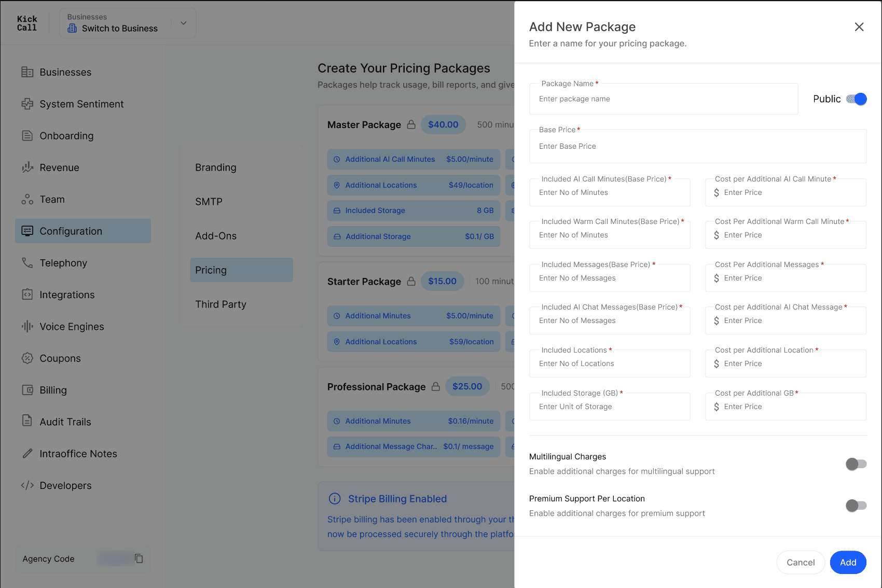
Task: Enable the Multilingual Charges toggle
Action: coord(856,464)
